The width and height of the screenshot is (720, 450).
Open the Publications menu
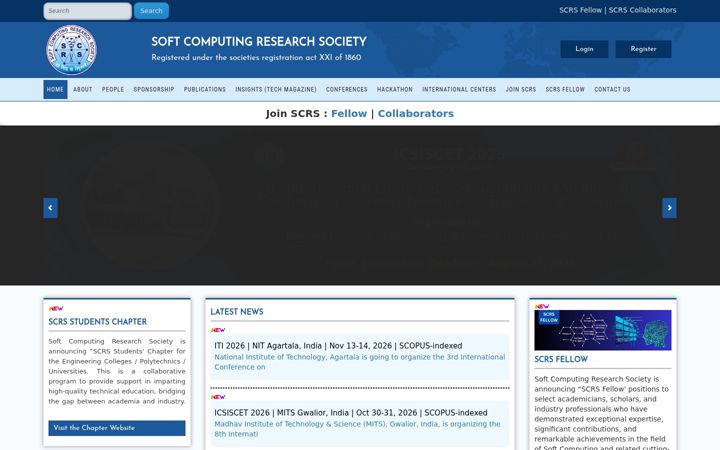205,90
